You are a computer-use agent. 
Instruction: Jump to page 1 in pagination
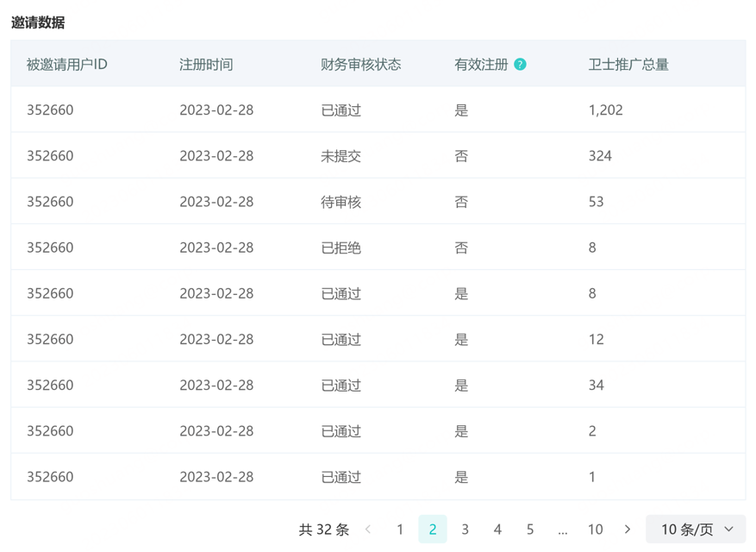click(x=400, y=530)
